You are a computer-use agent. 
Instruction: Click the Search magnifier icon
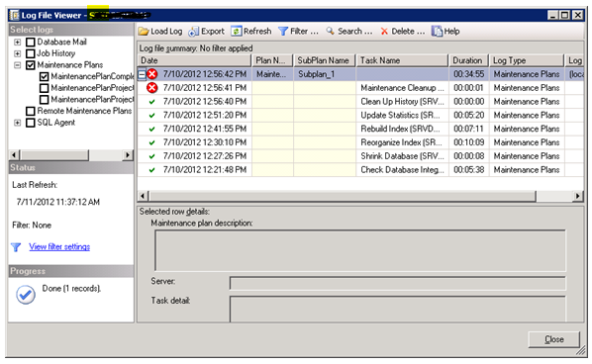tap(331, 31)
